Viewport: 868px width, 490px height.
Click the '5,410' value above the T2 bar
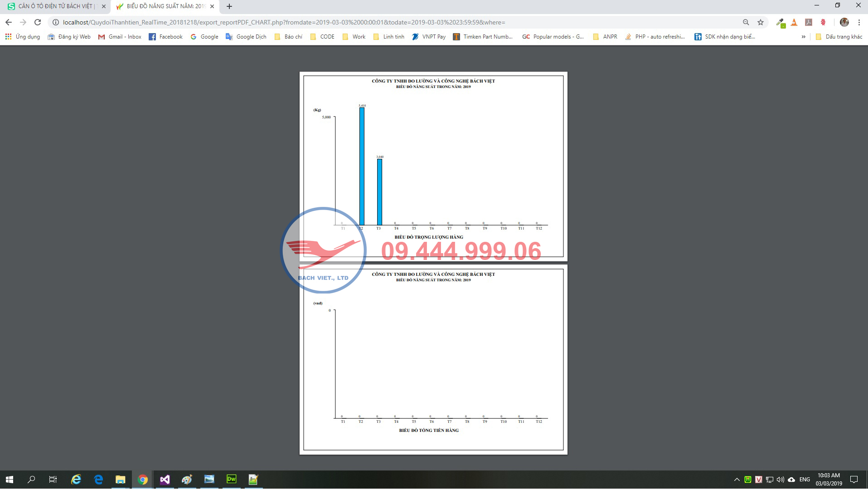362,105
